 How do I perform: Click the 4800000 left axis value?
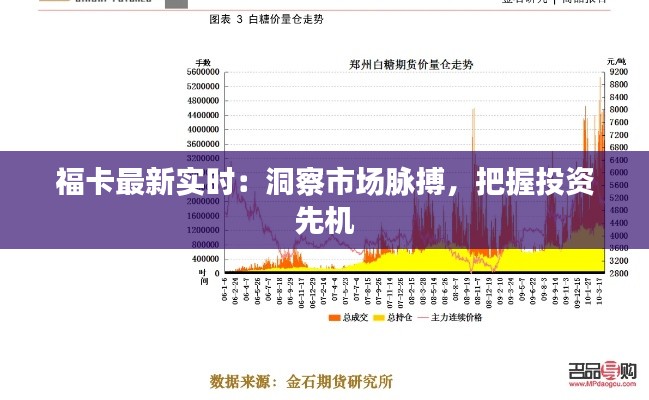click(203, 101)
